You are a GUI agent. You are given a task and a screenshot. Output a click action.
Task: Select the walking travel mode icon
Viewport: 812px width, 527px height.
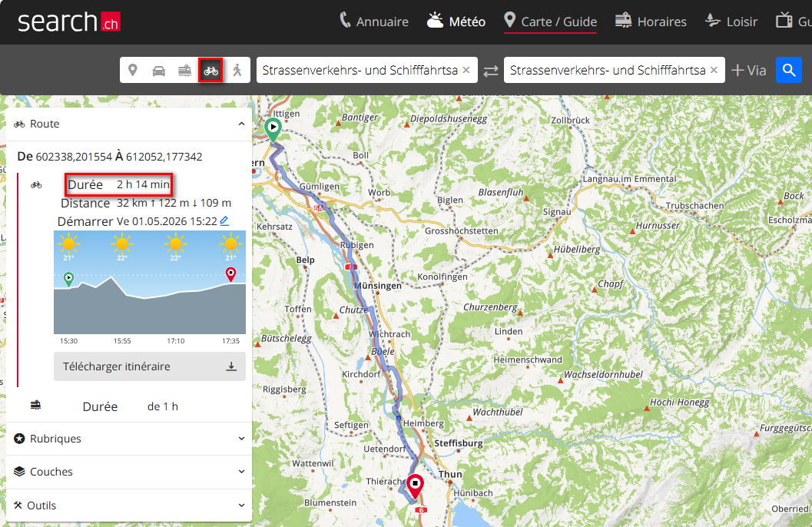pyautogui.click(x=237, y=71)
